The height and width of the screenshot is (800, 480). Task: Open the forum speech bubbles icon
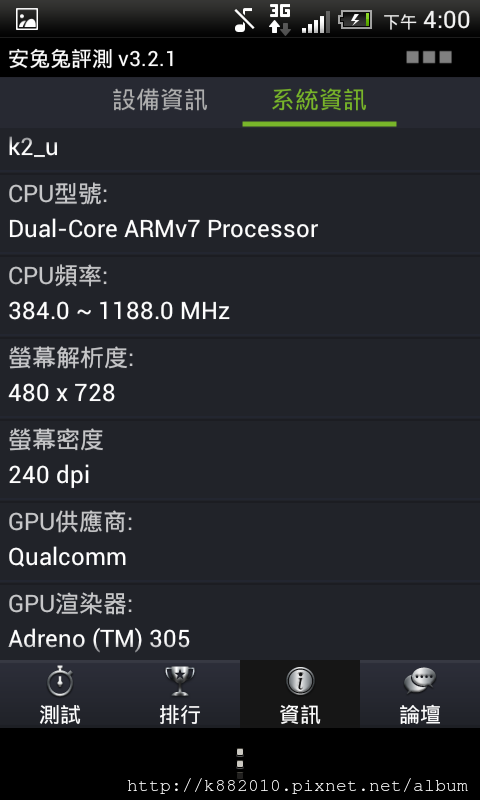pos(420,681)
